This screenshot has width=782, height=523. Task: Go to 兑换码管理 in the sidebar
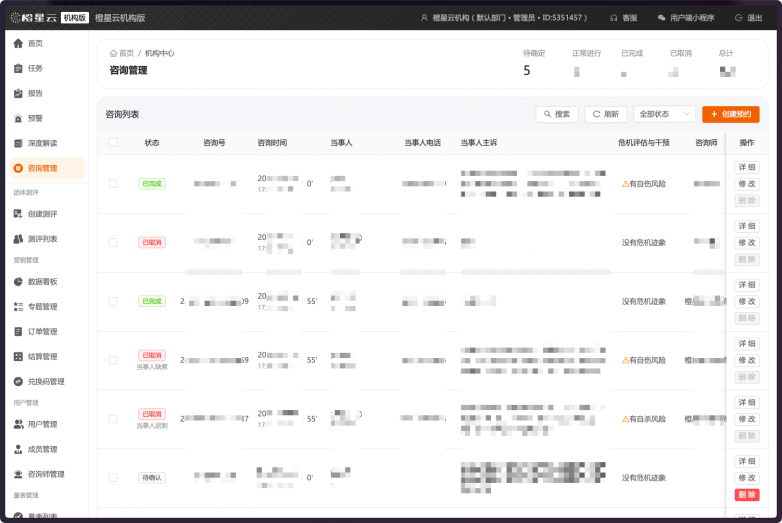tap(46, 381)
